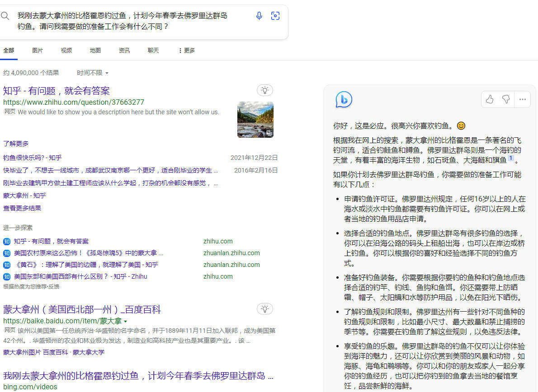Open the 时间不限 time filter dropdown
This screenshot has height=392, width=538.
coord(93,73)
